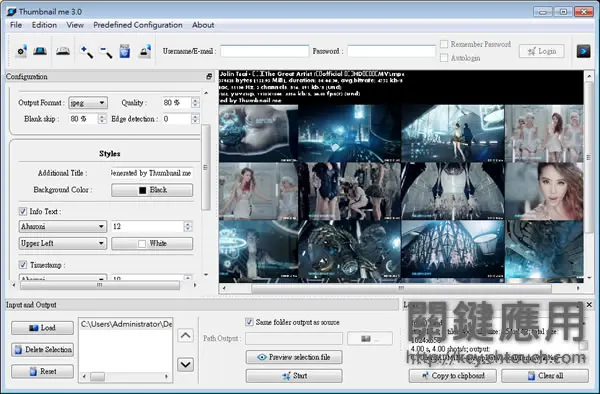Open the Output Format jpeg dropdown
The image size is (600, 394).
coord(88,103)
